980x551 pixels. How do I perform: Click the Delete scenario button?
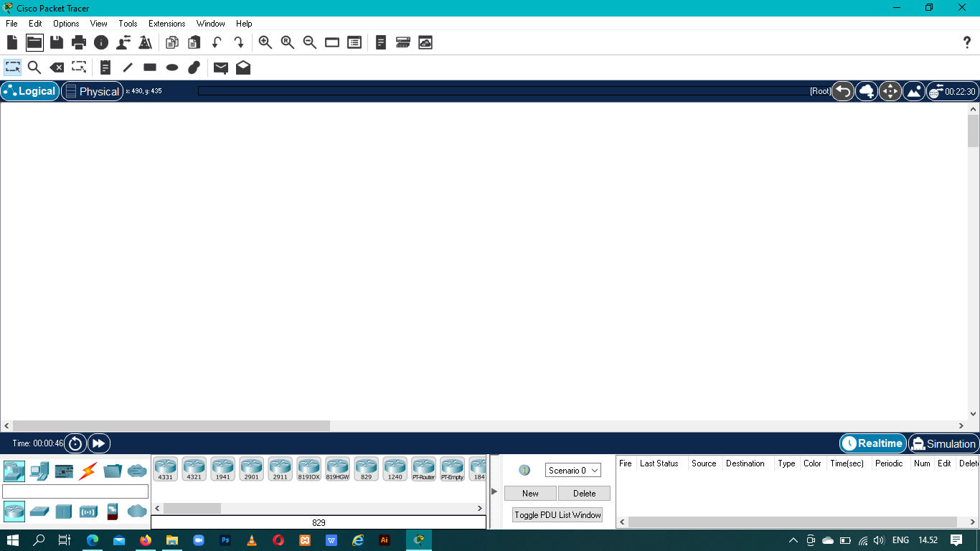pyautogui.click(x=584, y=493)
